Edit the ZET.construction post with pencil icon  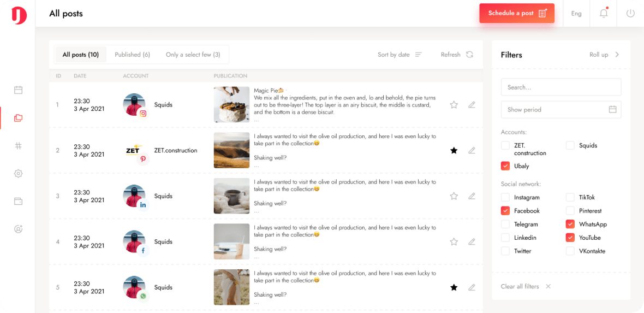coord(472,150)
